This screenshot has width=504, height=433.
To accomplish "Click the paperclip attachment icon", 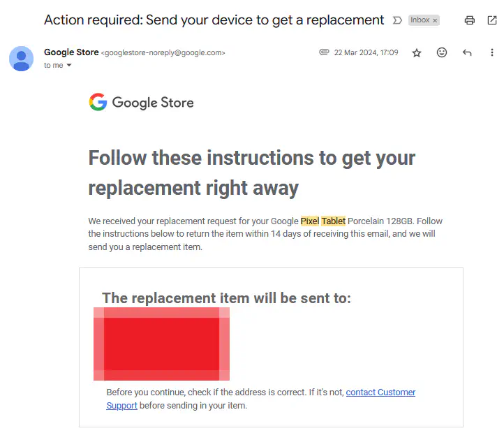I will [x=324, y=52].
